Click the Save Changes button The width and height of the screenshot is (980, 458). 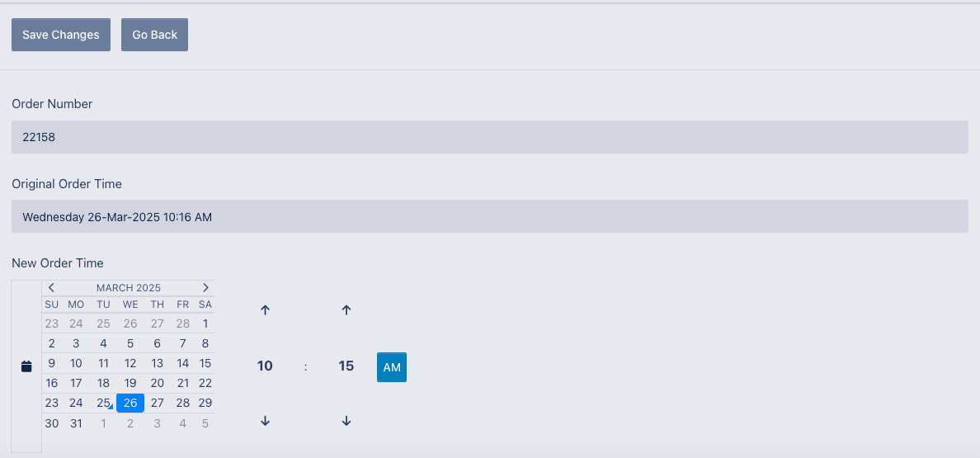coord(61,35)
